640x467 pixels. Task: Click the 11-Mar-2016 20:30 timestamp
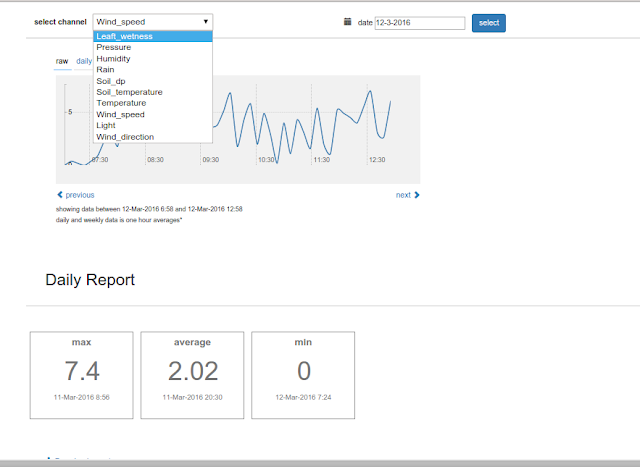tap(192, 397)
